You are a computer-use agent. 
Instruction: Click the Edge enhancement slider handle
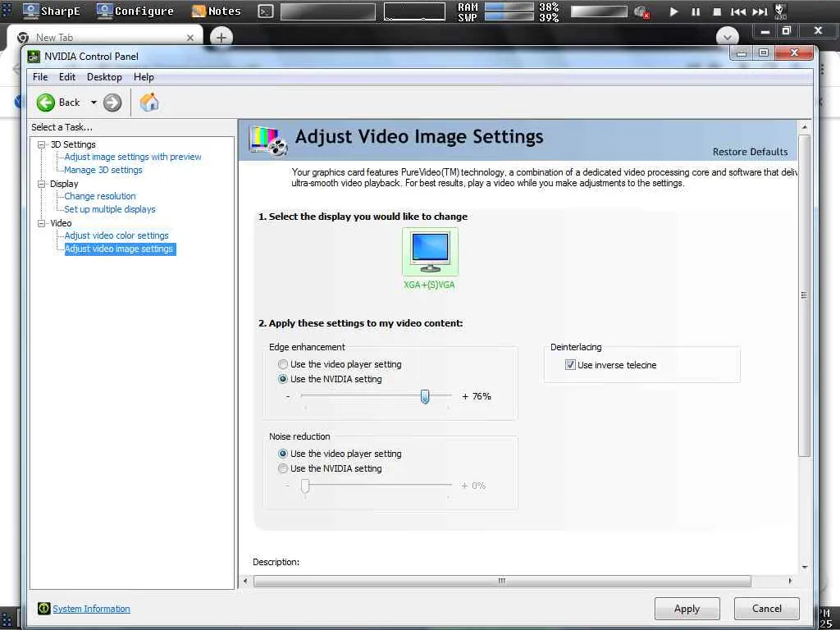pyautogui.click(x=425, y=396)
